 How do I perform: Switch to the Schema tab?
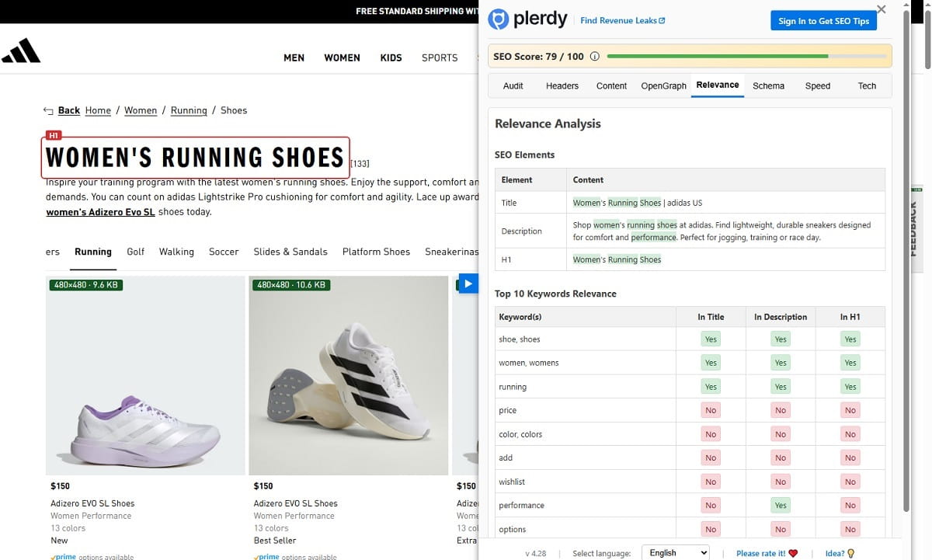click(768, 85)
